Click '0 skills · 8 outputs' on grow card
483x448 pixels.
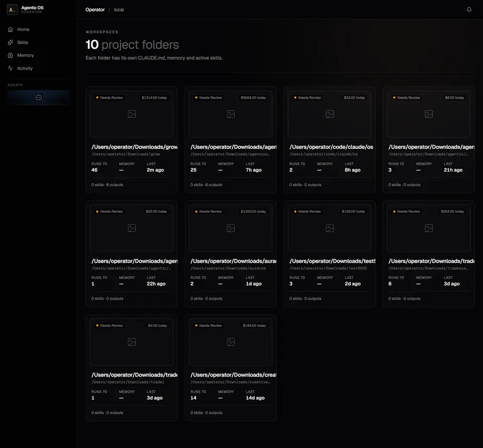pyautogui.click(x=107, y=185)
